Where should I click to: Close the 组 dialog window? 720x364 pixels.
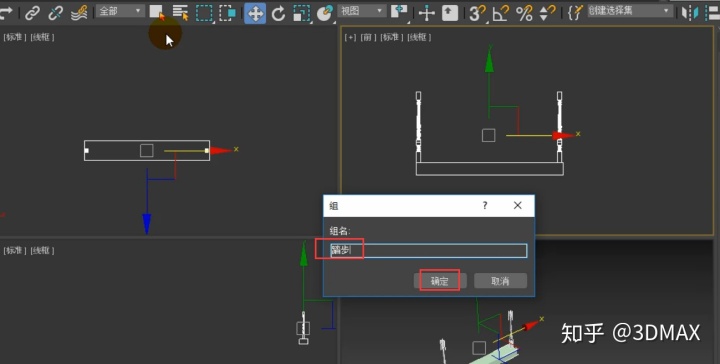(518, 206)
